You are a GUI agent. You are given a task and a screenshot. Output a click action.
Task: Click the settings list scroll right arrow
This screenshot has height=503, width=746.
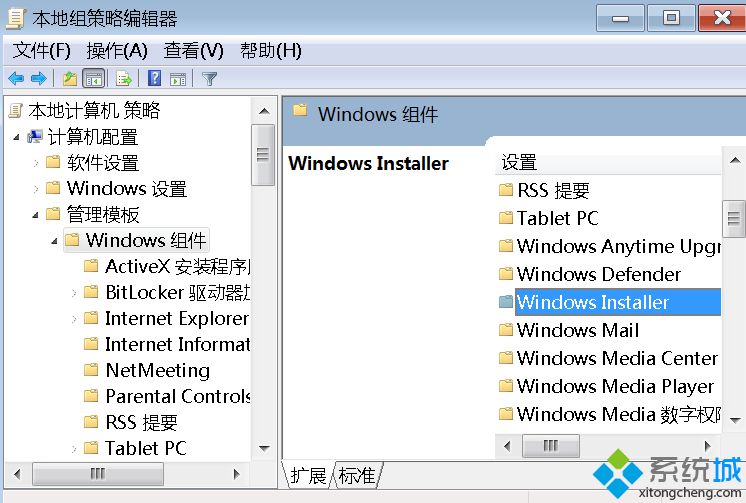[708, 446]
